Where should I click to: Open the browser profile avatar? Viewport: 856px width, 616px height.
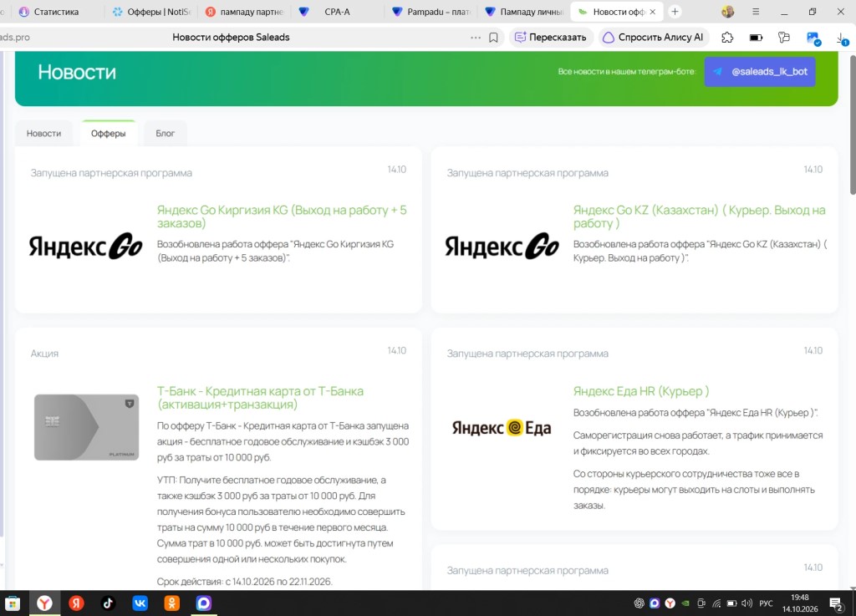point(728,12)
